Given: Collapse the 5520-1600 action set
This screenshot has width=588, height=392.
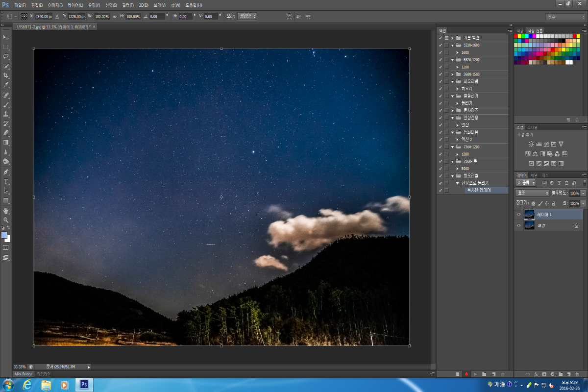Looking at the screenshot, I should click(x=452, y=45).
